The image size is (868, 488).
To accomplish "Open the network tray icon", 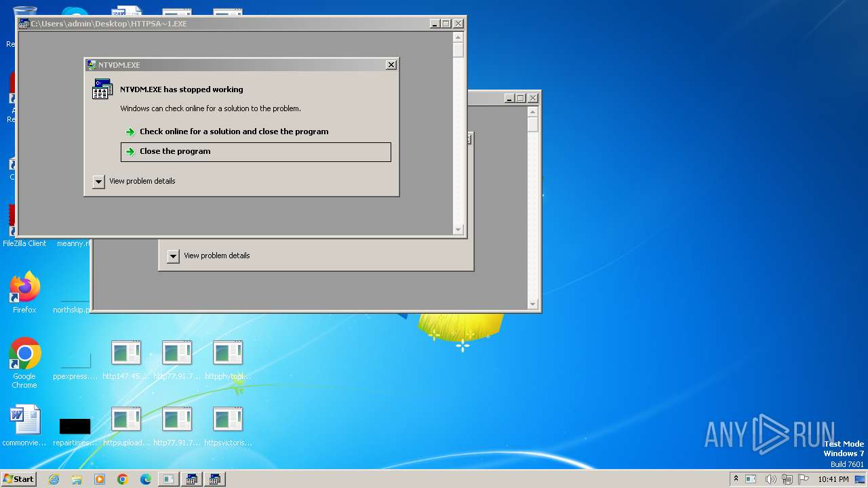I will [787, 479].
